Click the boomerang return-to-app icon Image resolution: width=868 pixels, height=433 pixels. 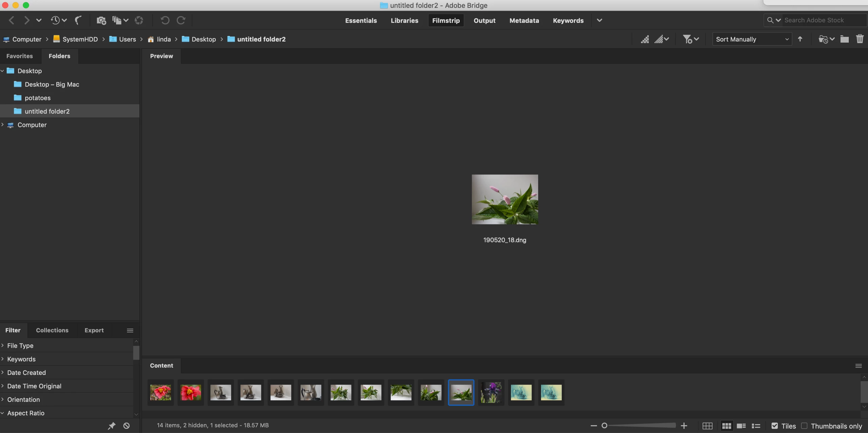click(x=78, y=20)
